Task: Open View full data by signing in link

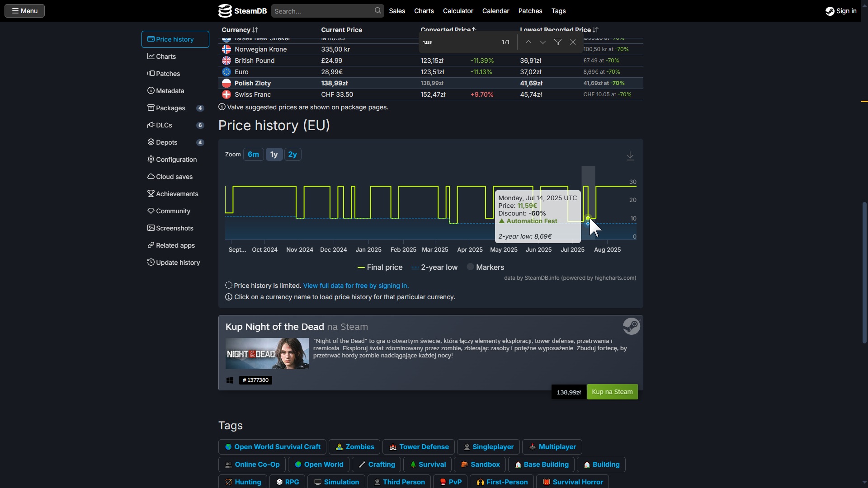Action: (356, 286)
